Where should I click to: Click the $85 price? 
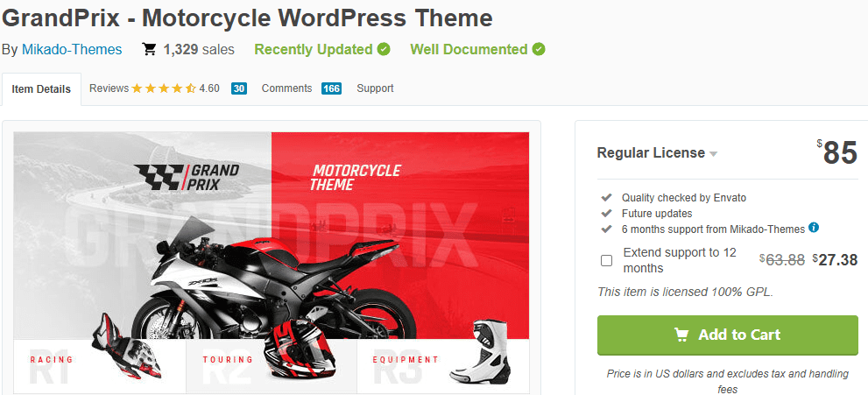coord(837,152)
